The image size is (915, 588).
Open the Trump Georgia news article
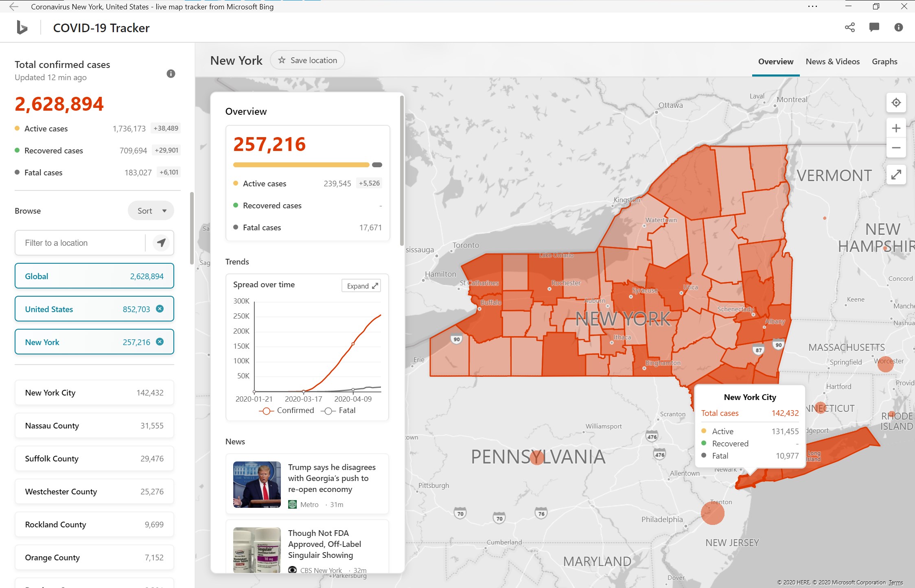tap(331, 478)
